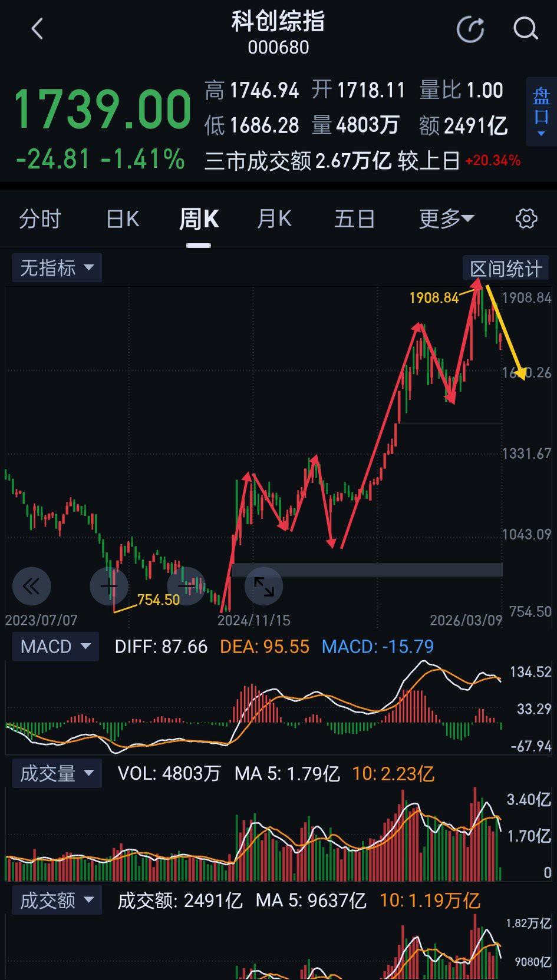Expand the 盘口 order book panel
This screenshot has height=980, width=557.
click(x=541, y=111)
